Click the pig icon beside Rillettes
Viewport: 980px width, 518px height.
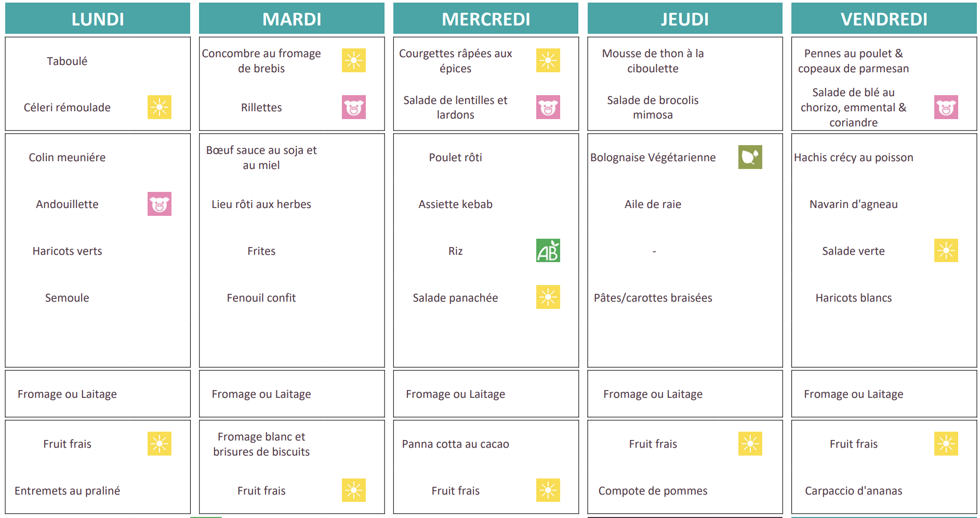pos(353,107)
